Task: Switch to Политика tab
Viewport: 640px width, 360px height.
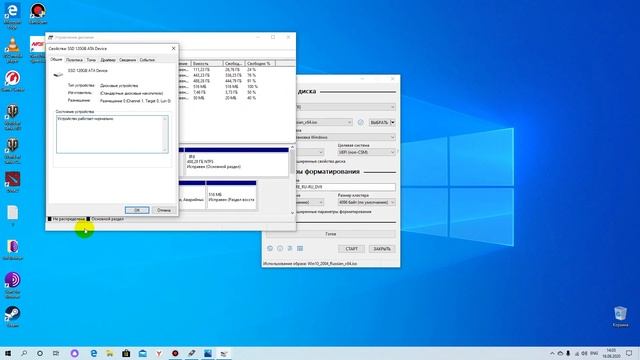Action: coord(74,60)
